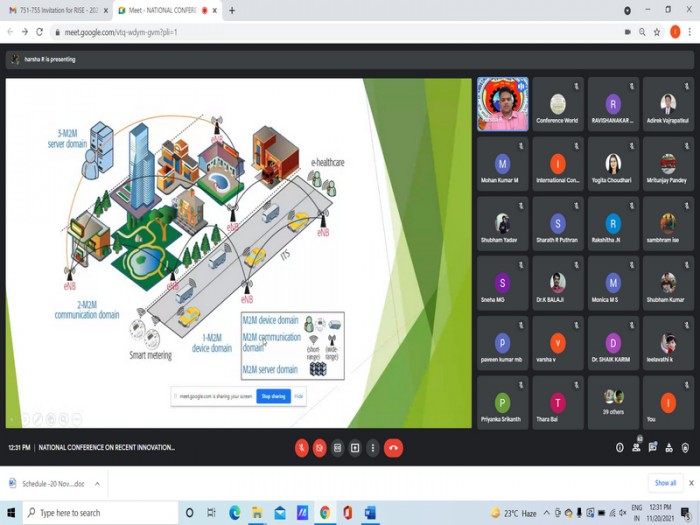Viewport: 700px width, 525px height.
Task: Open a new browser tab
Action: [232, 10]
